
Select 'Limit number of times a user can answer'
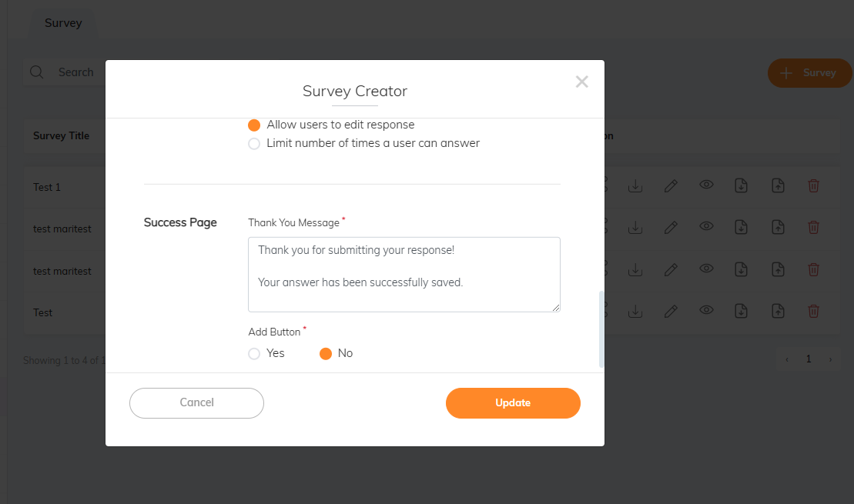(254, 144)
